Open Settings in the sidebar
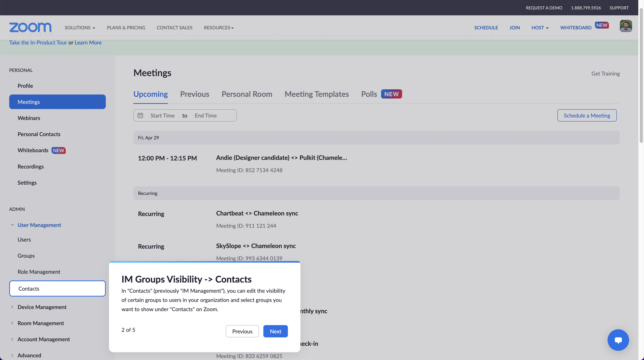Screen dimensions: 644x360 (27, 182)
